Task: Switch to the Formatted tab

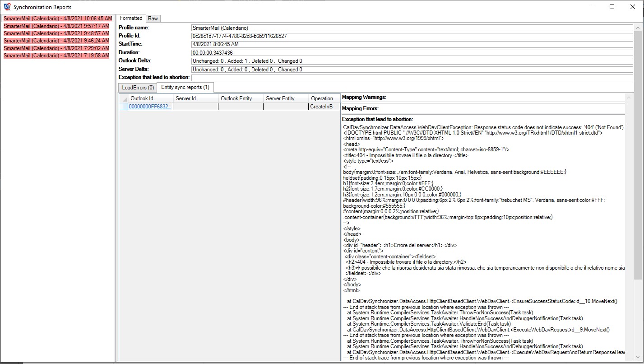Action: point(131,19)
